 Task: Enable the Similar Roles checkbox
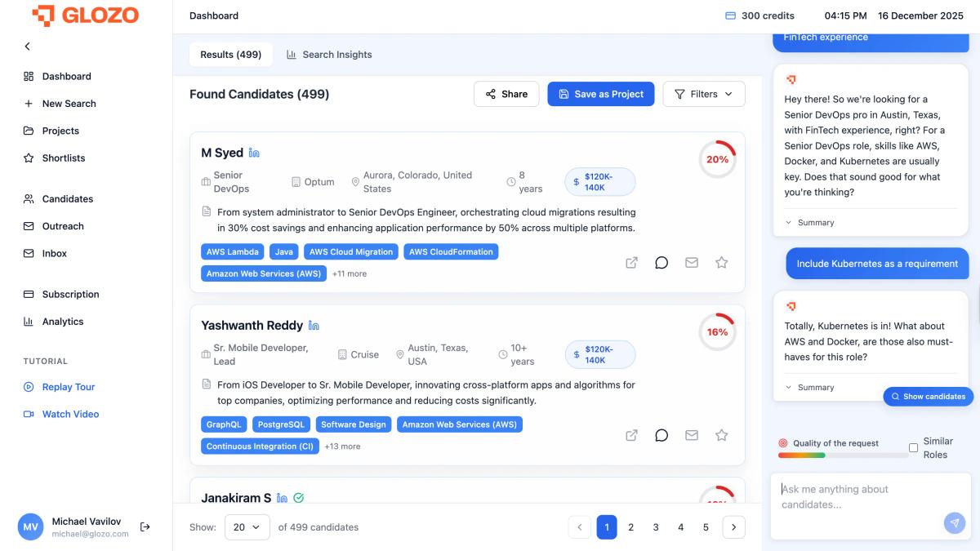[913, 447]
